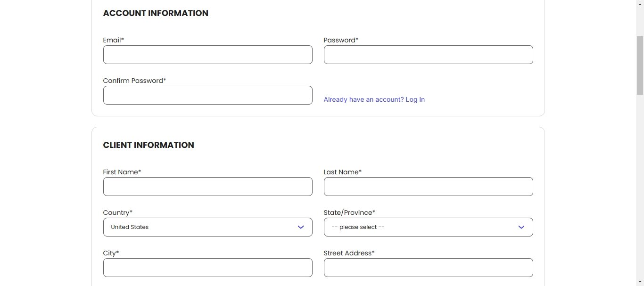Click the City input field

coord(207,268)
